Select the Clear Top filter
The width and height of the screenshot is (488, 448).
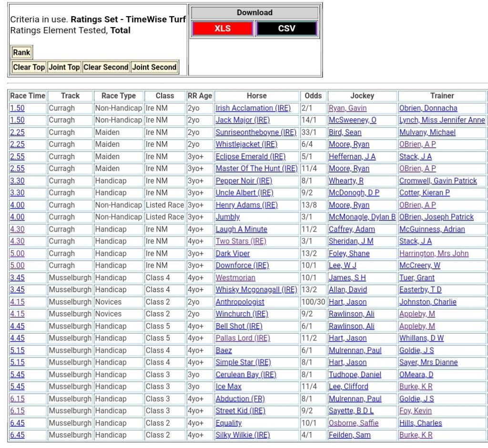point(29,67)
